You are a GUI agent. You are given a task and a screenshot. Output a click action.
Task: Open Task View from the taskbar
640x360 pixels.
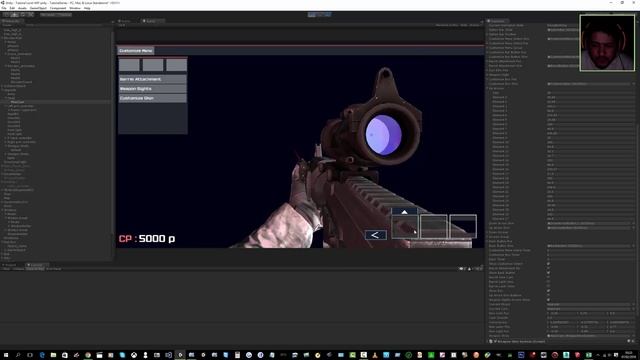tap(29, 355)
